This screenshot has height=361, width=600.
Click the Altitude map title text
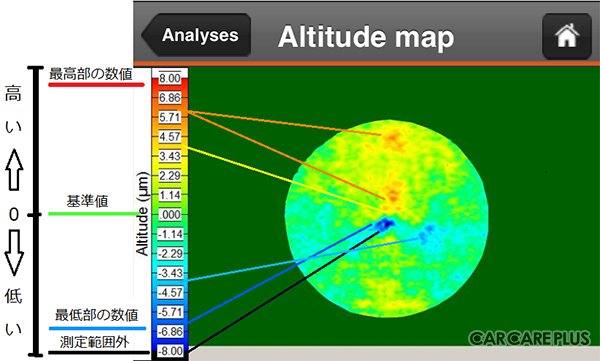[366, 37]
